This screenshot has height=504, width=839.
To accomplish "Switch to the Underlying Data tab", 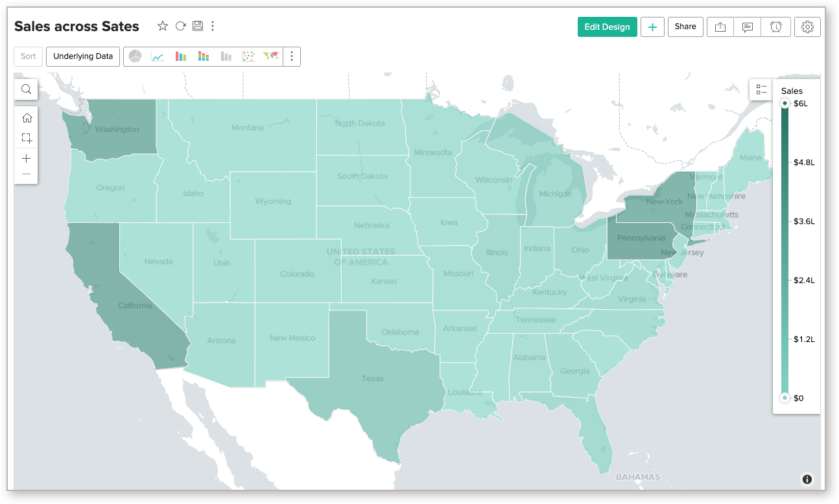I will [x=82, y=56].
